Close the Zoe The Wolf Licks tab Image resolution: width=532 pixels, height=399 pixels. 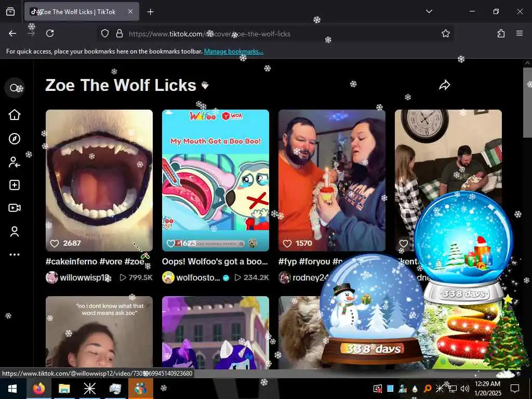pos(130,11)
